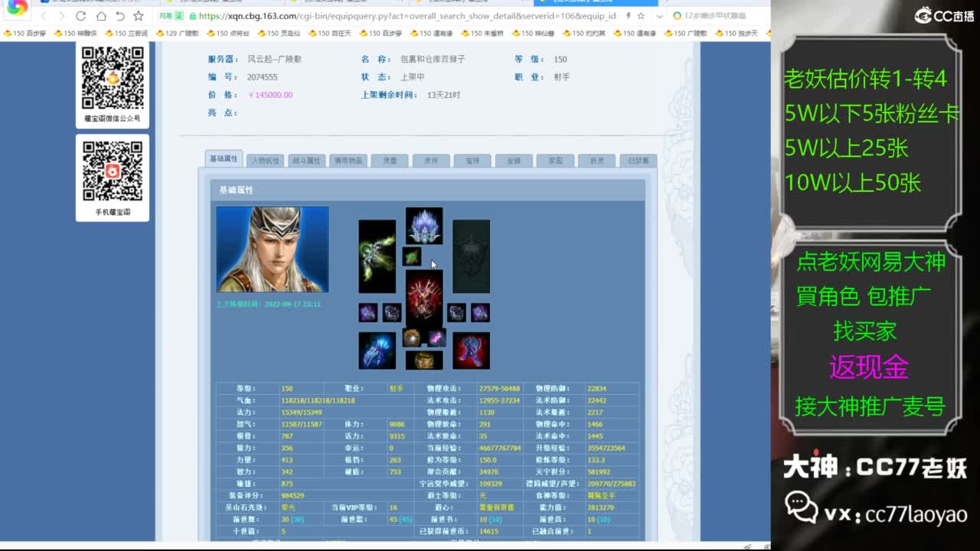Click the golden orb equipment icon

click(412, 337)
